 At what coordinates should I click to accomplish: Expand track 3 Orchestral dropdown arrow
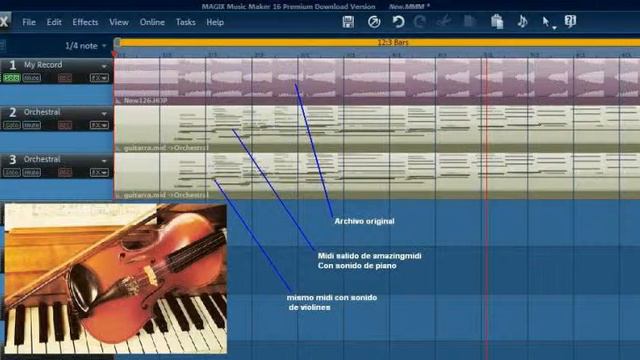[104, 160]
